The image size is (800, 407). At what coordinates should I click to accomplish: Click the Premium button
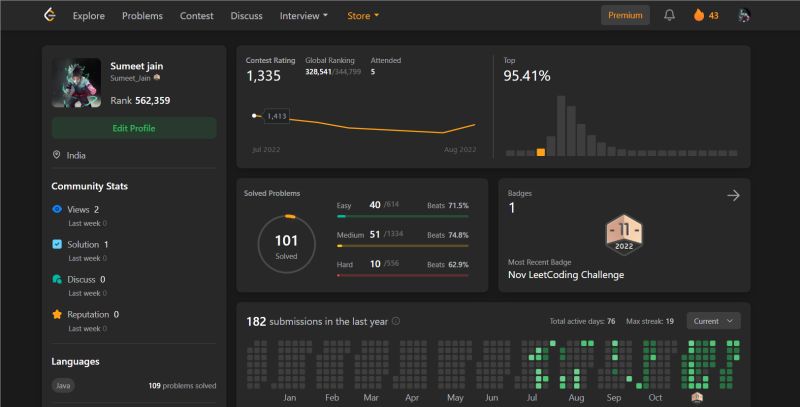pyautogui.click(x=625, y=15)
